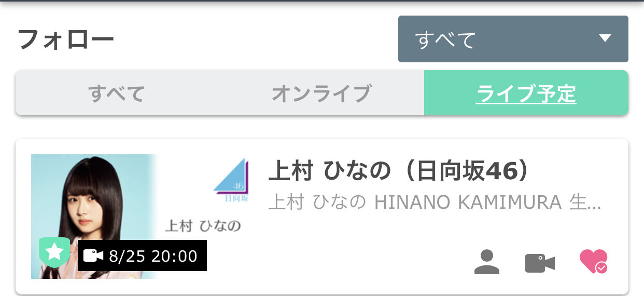644x296 pixels.
Task: Switch to the すべて tab
Action: click(117, 93)
